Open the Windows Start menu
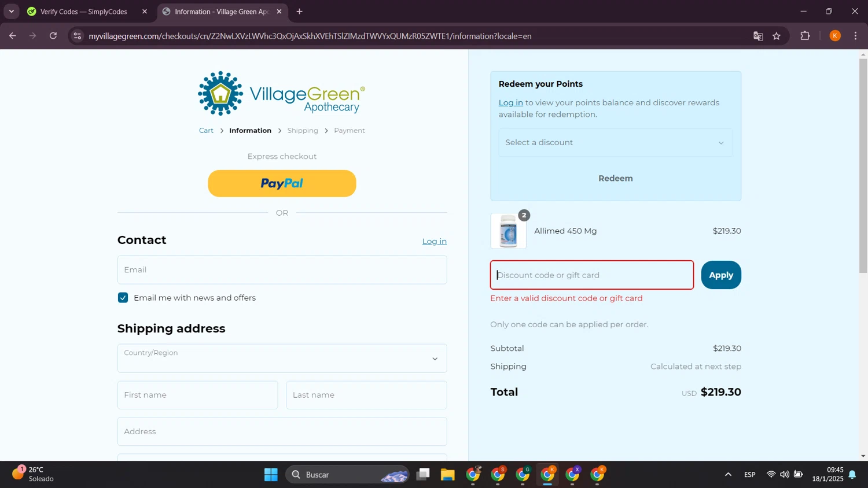 (271, 475)
